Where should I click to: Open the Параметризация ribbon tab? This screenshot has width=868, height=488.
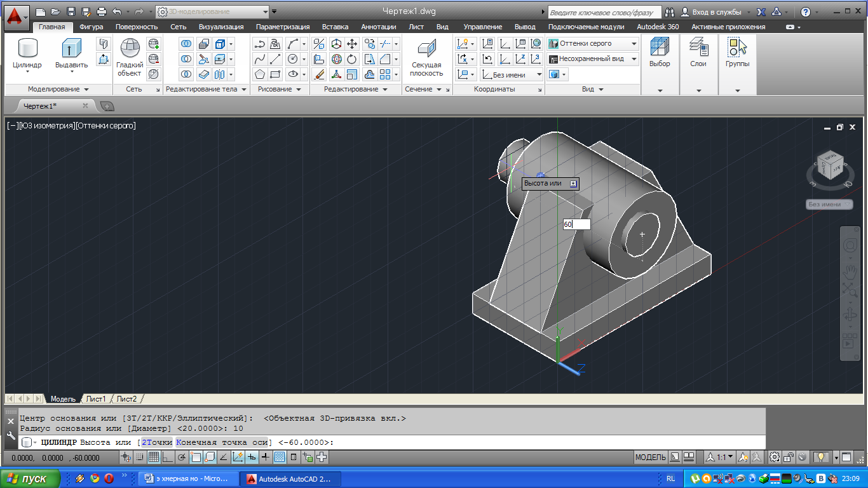283,27
